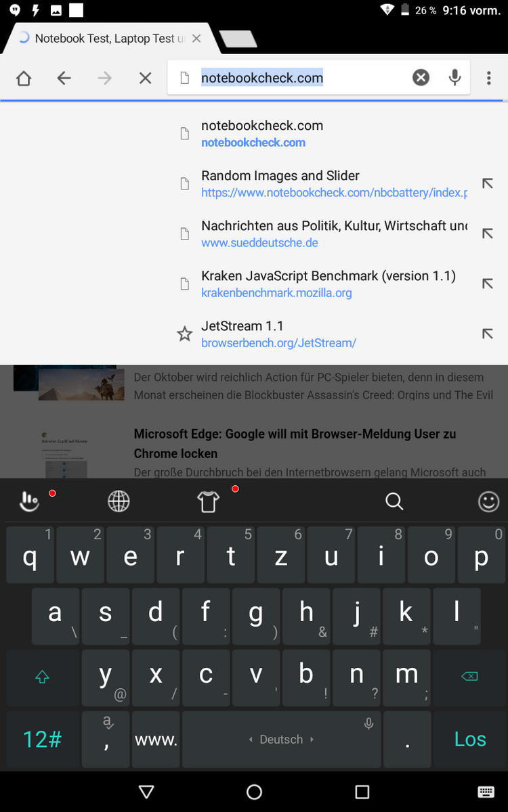The image size is (508, 812).
Task: Focus the notebookcheck.com address field
Action: pos(300,78)
